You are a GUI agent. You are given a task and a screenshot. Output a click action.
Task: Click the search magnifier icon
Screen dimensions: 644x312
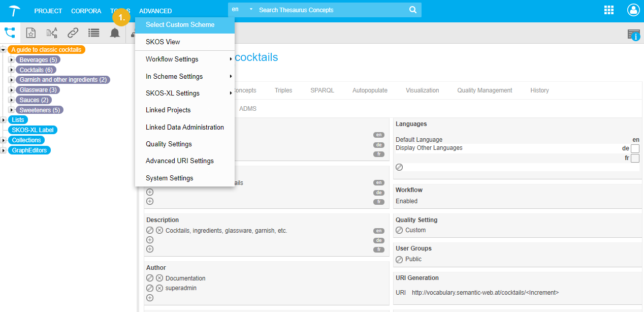413,10
